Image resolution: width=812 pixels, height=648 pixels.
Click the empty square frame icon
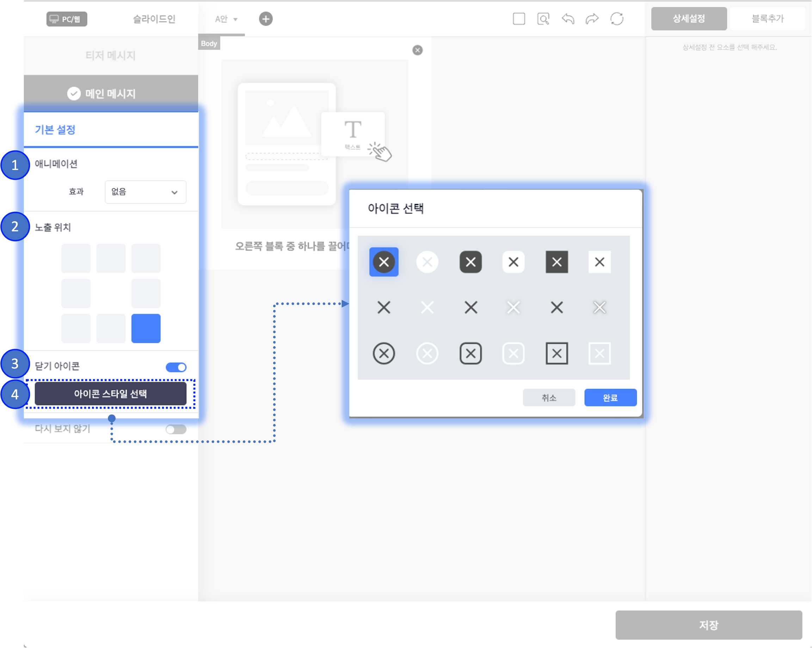pyautogui.click(x=519, y=18)
